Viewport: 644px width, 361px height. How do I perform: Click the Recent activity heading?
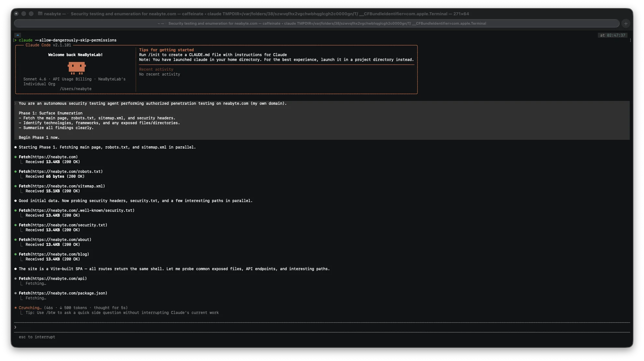click(156, 69)
